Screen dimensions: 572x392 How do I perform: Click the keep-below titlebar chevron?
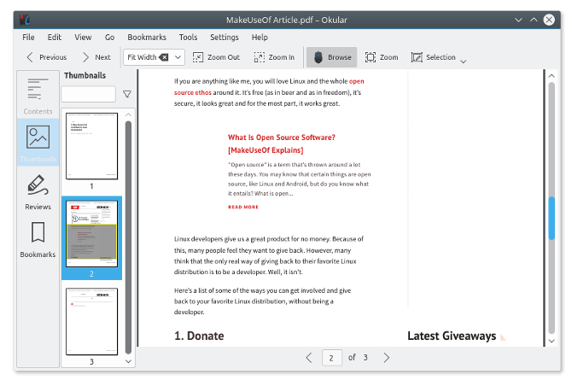coord(518,20)
